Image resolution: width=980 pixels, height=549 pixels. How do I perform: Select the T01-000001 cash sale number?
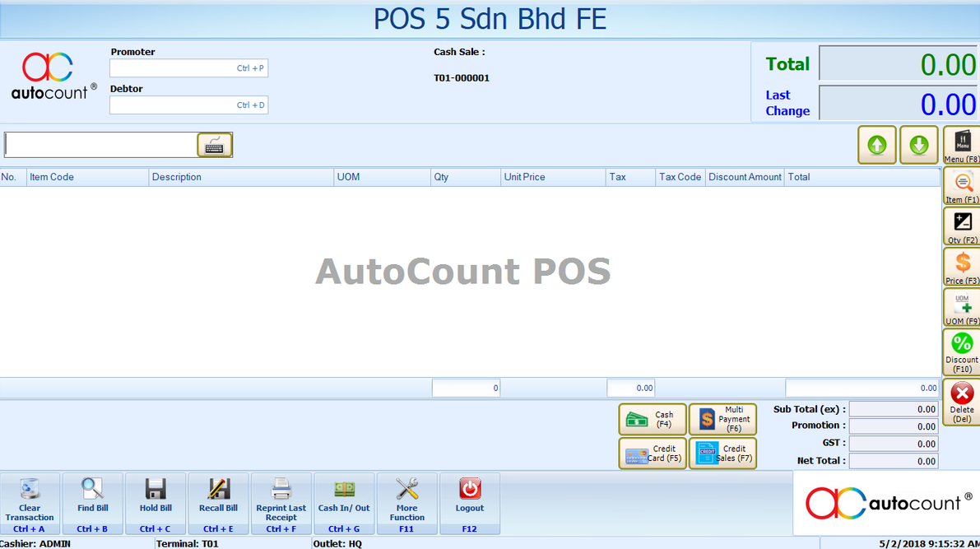tap(462, 78)
